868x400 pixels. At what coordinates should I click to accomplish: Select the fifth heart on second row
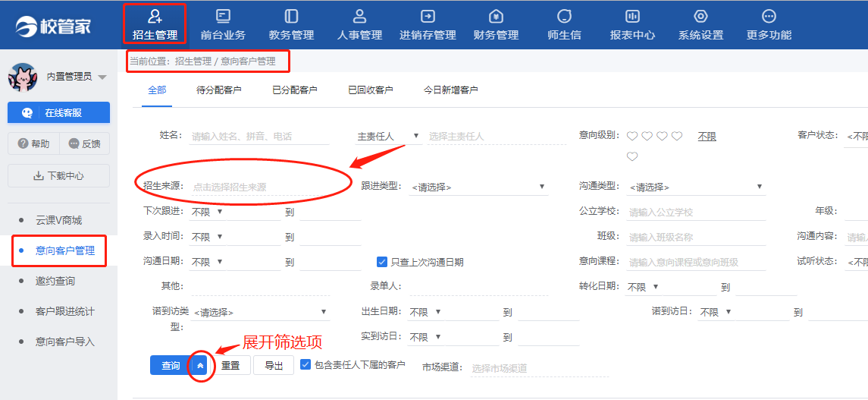(632, 157)
